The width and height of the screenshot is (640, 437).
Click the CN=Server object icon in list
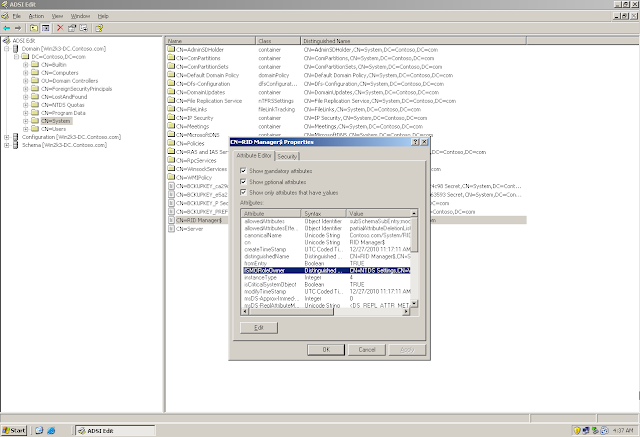[171, 229]
